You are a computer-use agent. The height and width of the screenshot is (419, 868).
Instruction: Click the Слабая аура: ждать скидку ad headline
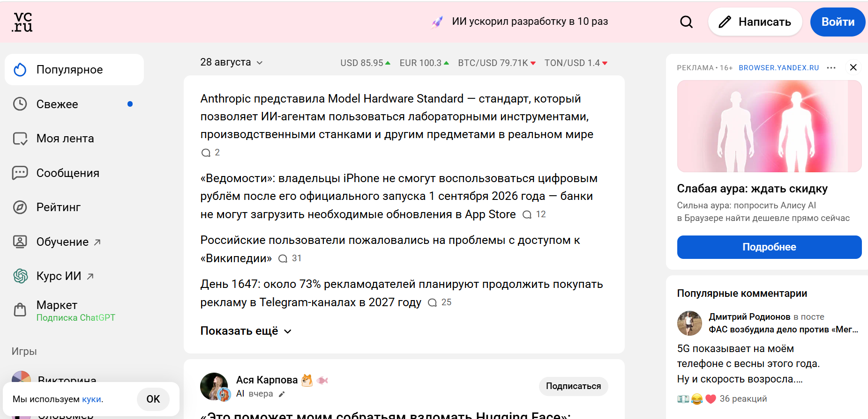coord(752,189)
